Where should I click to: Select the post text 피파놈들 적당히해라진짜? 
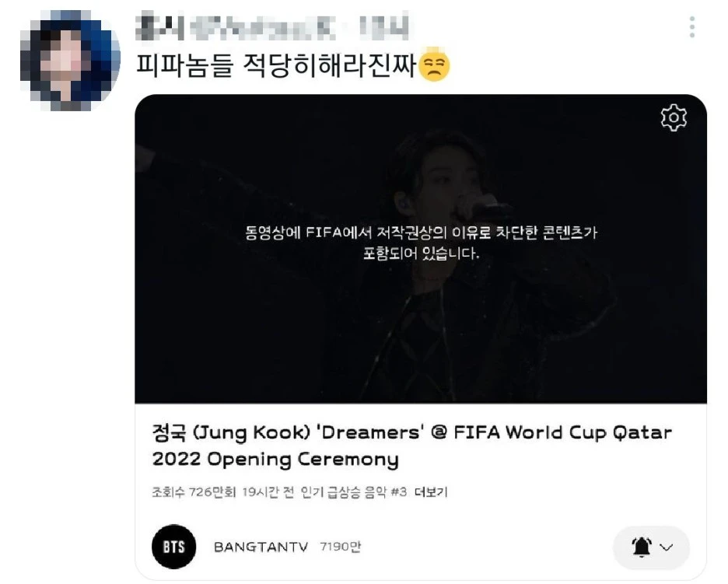(x=276, y=65)
